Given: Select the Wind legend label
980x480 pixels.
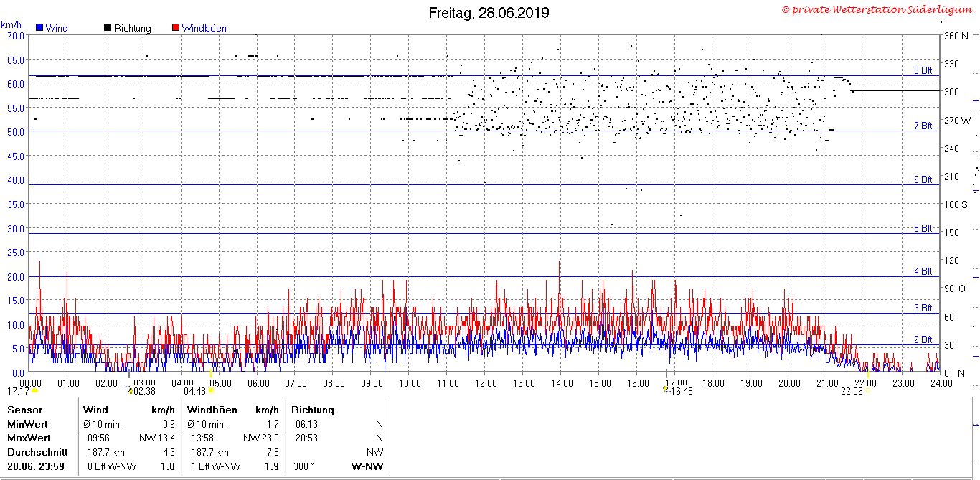Looking at the screenshot, I should [x=57, y=28].
